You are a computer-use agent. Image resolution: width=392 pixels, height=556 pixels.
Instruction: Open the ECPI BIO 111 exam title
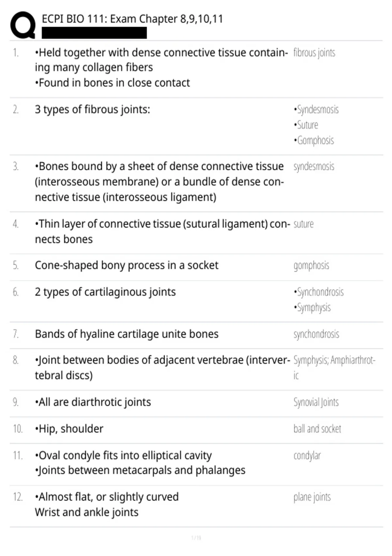(132, 19)
